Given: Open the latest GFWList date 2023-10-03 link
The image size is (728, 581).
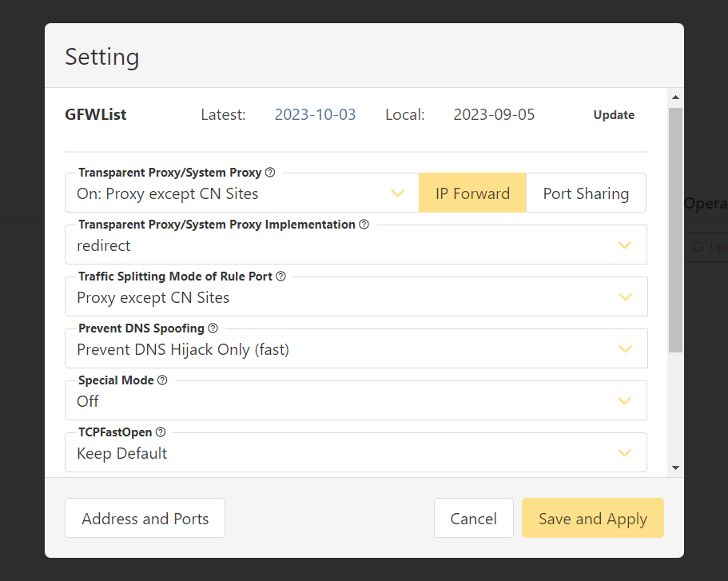Looking at the screenshot, I should [315, 115].
